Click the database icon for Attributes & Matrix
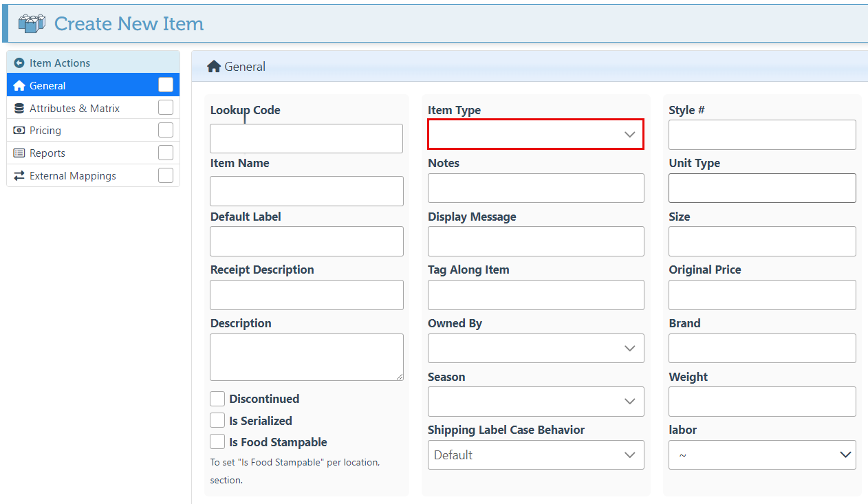This screenshot has width=868, height=504. pos(19,109)
